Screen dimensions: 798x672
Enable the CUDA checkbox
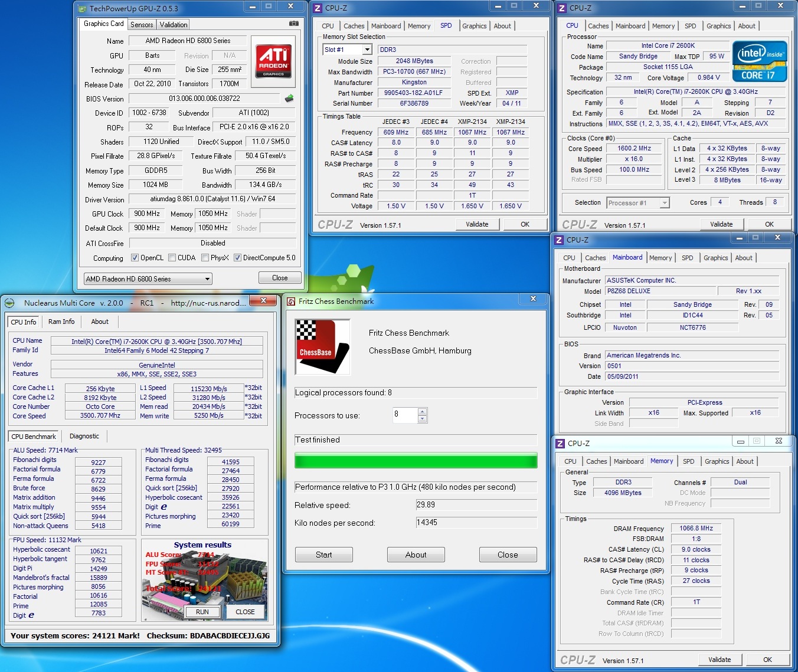pos(172,258)
